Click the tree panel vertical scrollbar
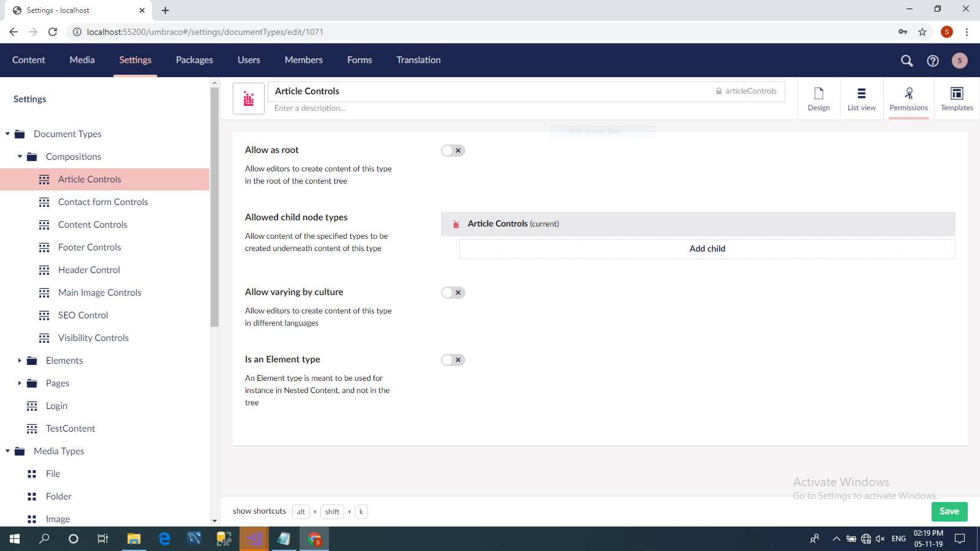The width and height of the screenshot is (980, 551). pyautogui.click(x=214, y=207)
